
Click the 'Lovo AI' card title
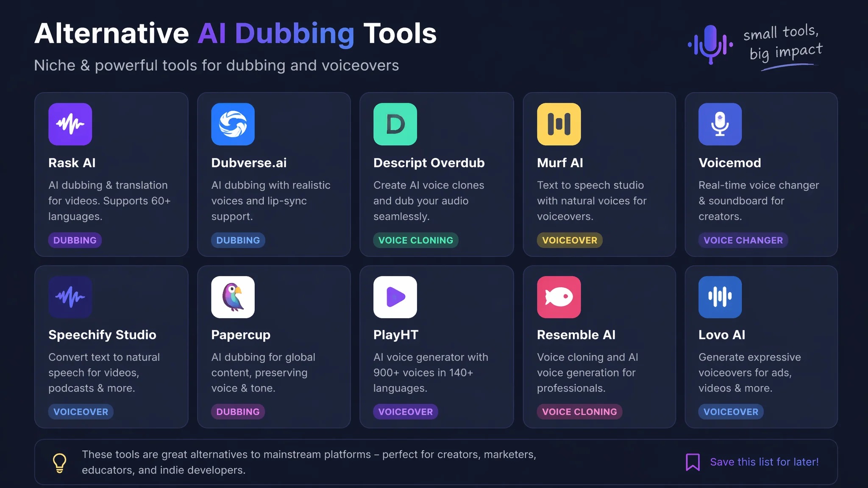point(722,335)
